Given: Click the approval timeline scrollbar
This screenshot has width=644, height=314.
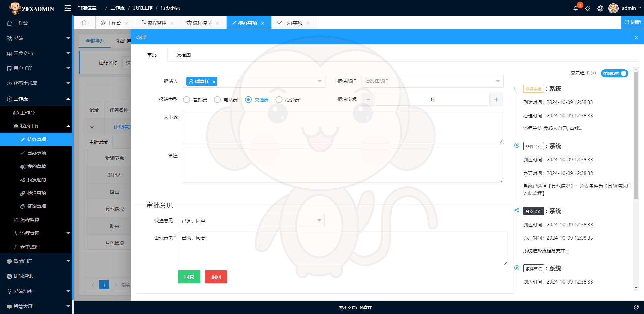Looking at the screenshot, I should click(636, 135).
